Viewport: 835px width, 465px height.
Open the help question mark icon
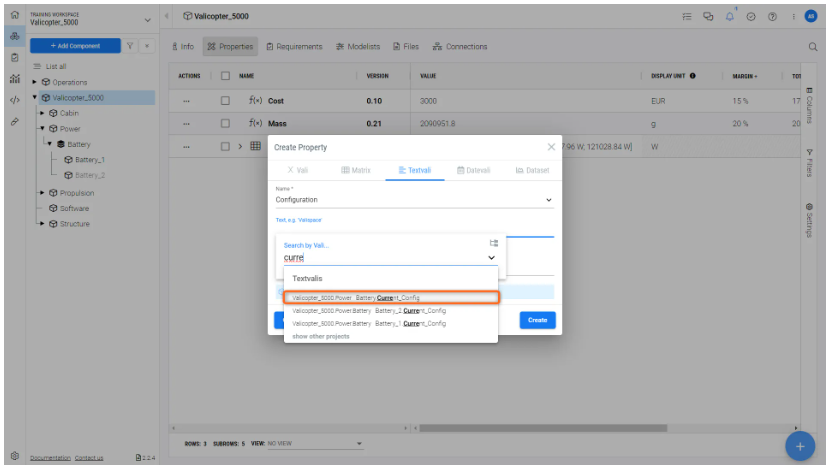pos(771,16)
